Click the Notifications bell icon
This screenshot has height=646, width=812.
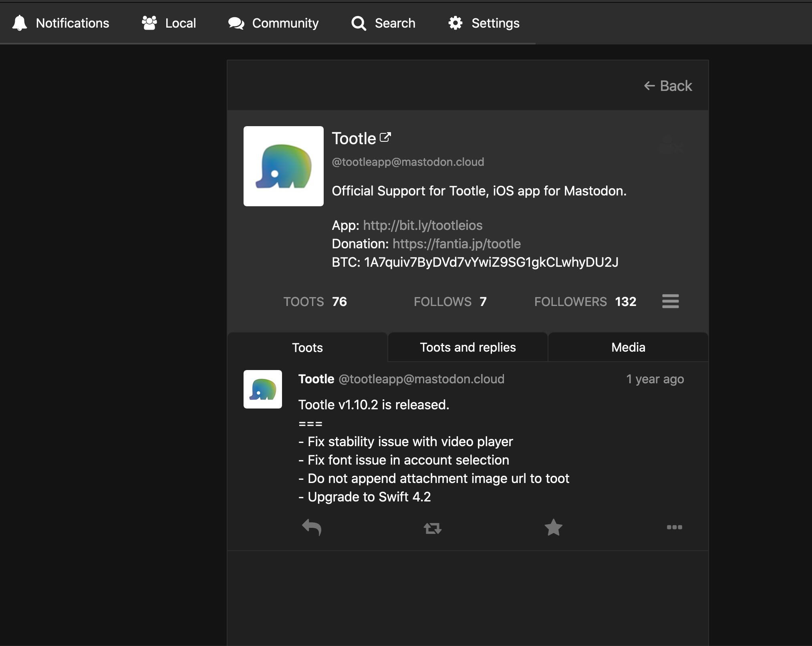pyautogui.click(x=20, y=23)
